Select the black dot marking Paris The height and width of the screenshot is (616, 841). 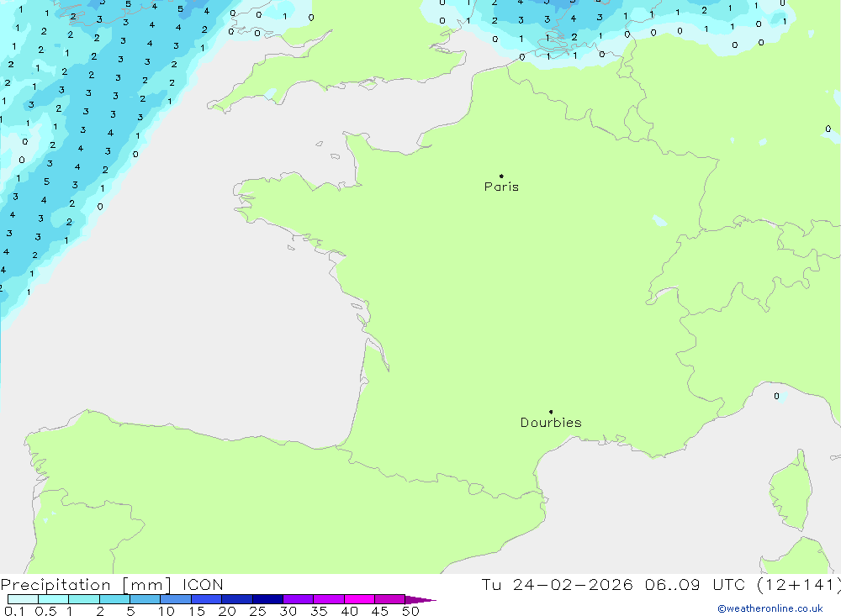[x=501, y=176]
